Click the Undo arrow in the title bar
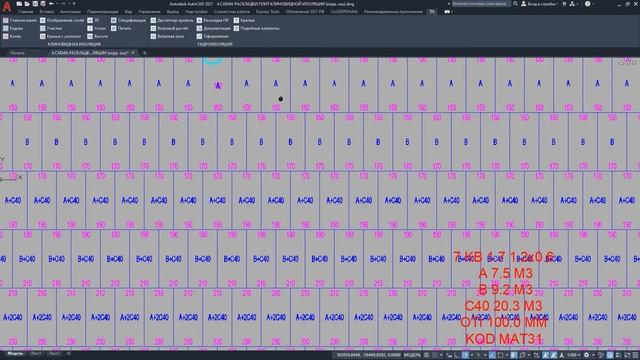The width and height of the screenshot is (640, 360). pyautogui.click(x=51, y=4)
